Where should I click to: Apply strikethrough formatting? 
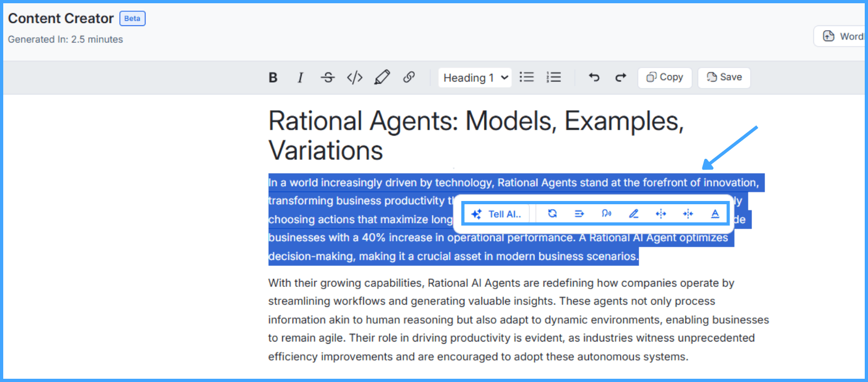pos(328,78)
